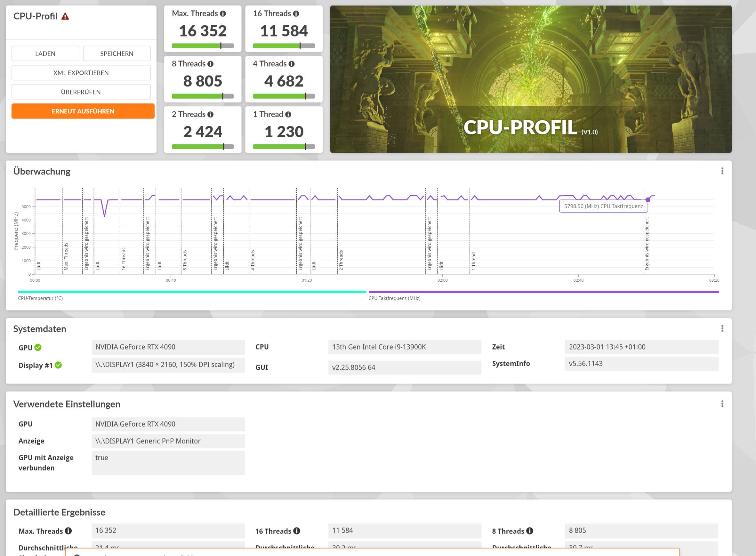Click the CPU-PROFIL banner image
Viewport: 756px width, 556px height.
[x=531, y=79]
